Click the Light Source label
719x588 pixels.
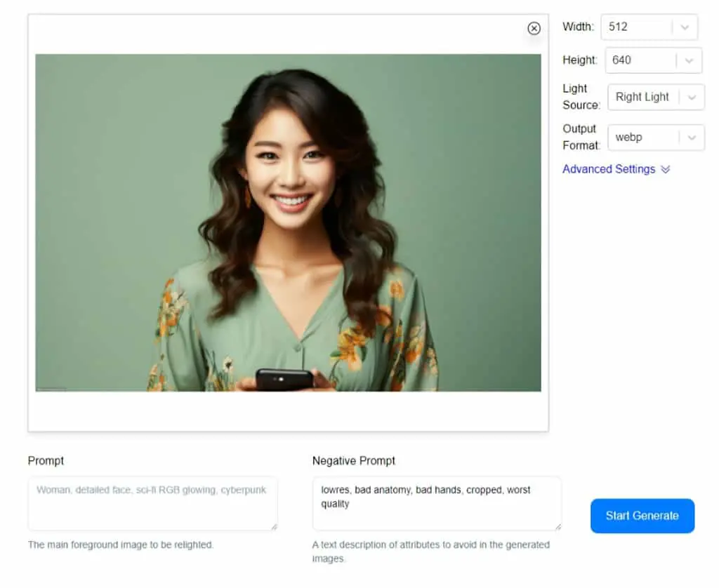click(x=581, y=97)
